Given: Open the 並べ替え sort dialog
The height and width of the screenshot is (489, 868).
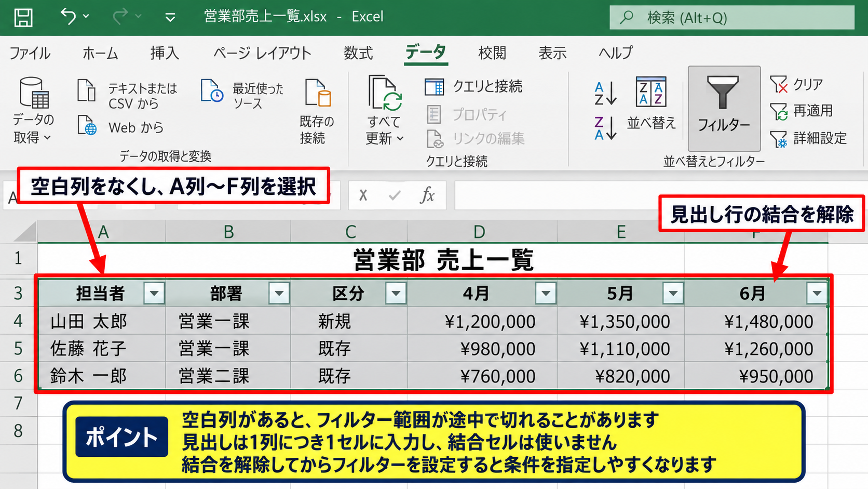Looking at the screenshot, I should [652, 104].
